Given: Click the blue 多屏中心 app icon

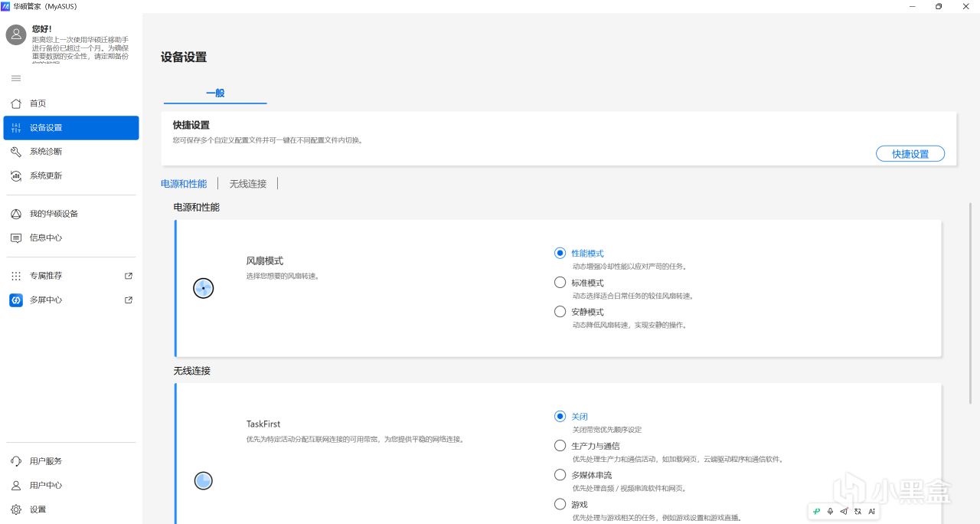Looking at the screenshot, I should click(x=16, y=300).
